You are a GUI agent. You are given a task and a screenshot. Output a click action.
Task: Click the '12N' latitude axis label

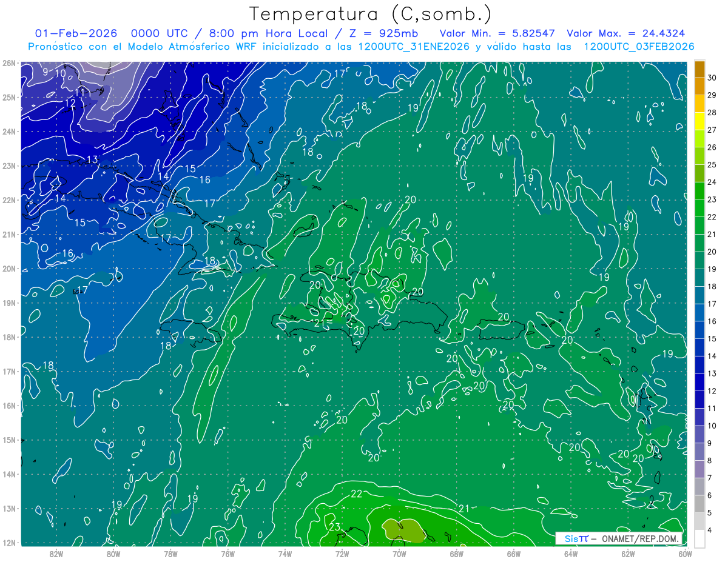8,543
